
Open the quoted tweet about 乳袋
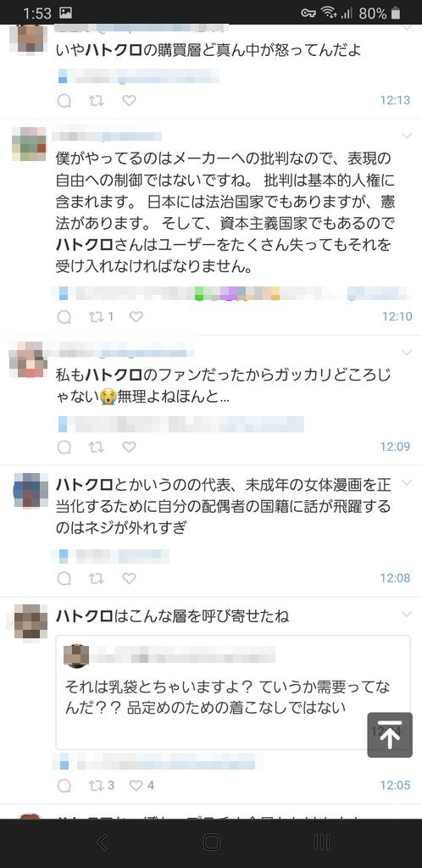[x=233, y=692]
